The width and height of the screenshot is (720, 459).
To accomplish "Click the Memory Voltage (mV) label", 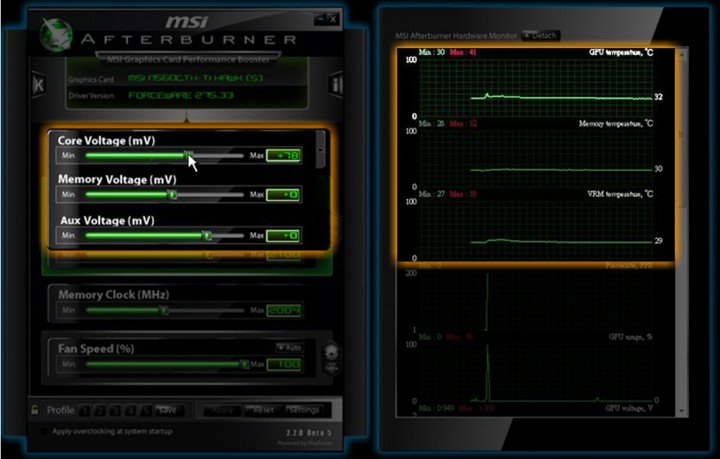I will 117,179.
